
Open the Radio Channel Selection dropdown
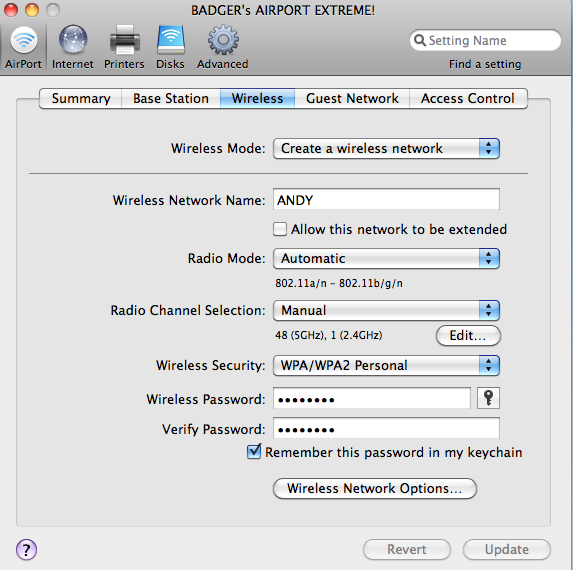[x=386, y=310]
